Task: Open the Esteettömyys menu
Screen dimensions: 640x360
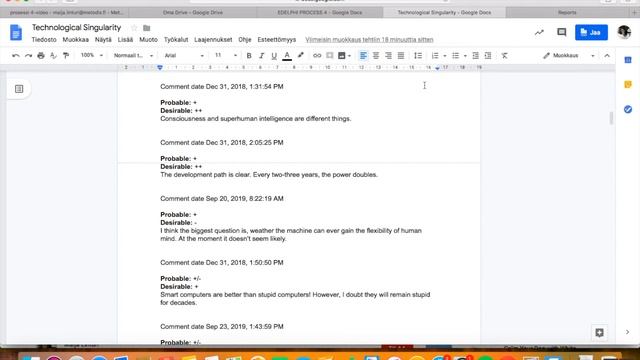Action: 277,40
